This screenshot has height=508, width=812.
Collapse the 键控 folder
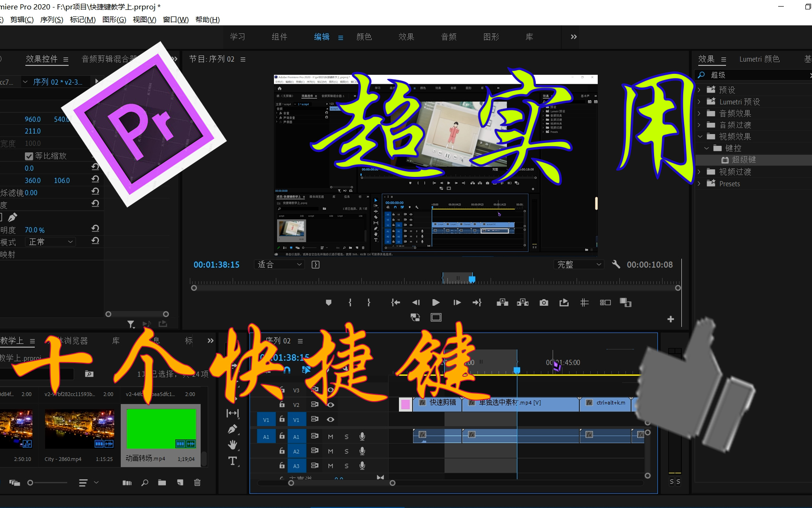coord(707,148)
